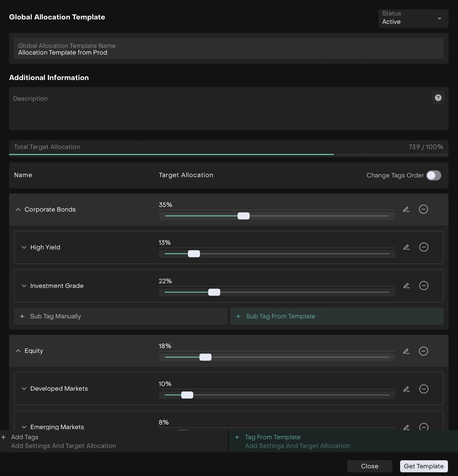Click the Close button
This screenshot has width=458, height=476.
tap(369, 466)
